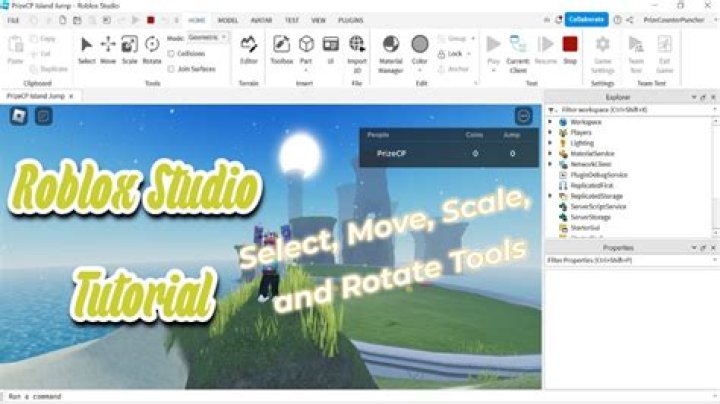Click the Import 3D icon
The height and width of the screenshot is (404, 720).
coord(357,45)
